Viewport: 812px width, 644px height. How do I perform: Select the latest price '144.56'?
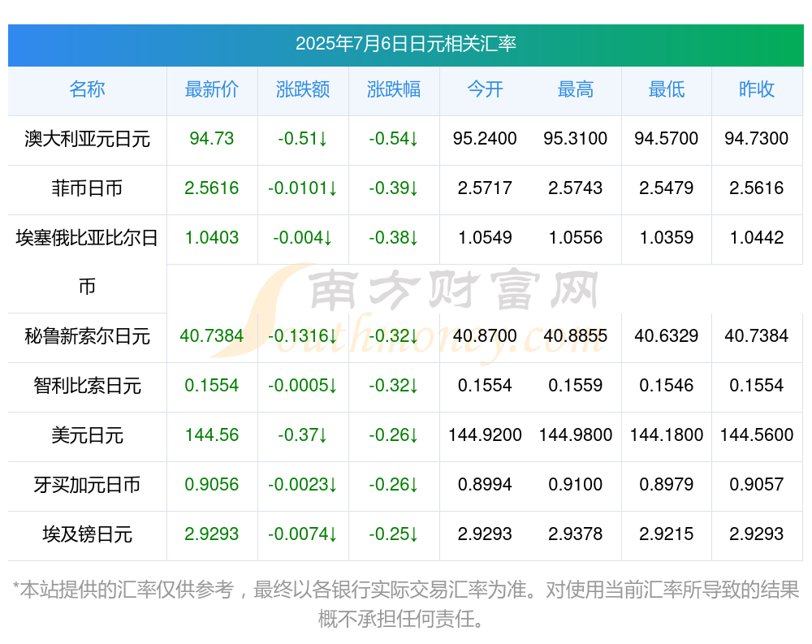212,434
